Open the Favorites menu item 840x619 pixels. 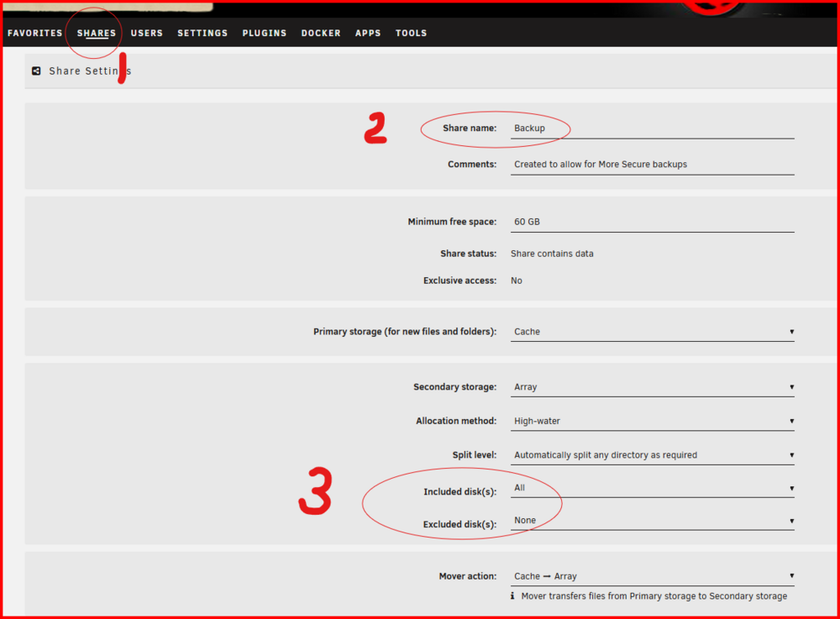[34, 34]
